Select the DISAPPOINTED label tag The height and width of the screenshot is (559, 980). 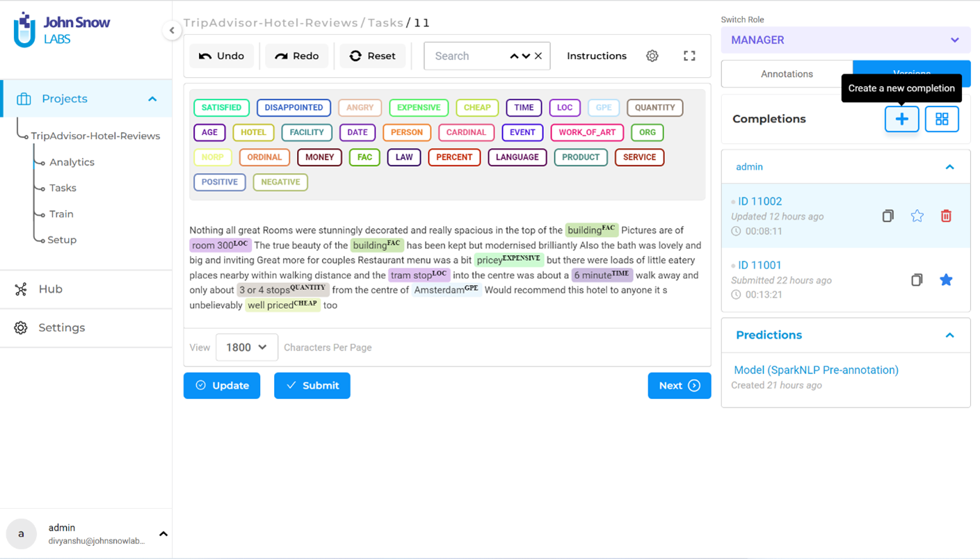coord(294,108)
